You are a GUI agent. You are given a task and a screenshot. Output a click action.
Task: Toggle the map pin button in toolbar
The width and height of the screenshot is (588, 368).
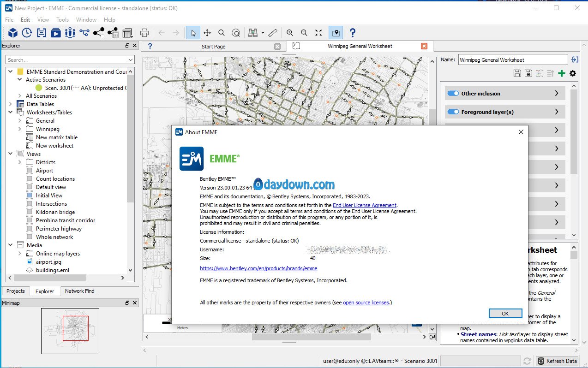(336, 33)
